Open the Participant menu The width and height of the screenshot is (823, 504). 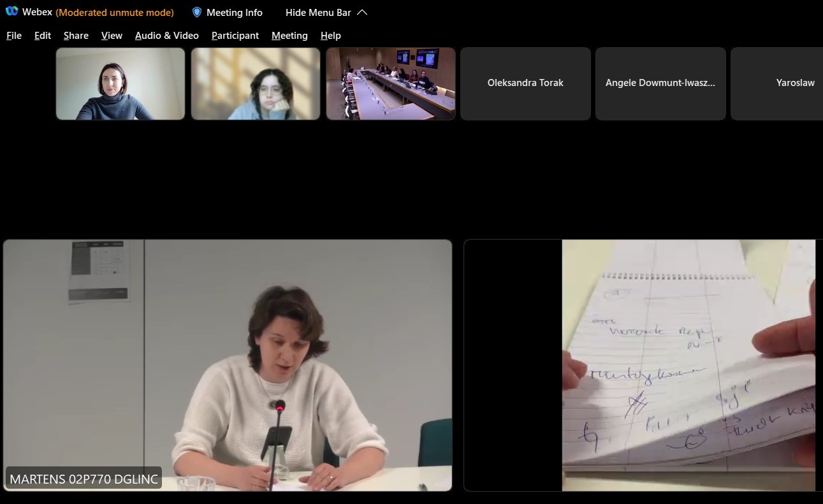coord(235,36)
